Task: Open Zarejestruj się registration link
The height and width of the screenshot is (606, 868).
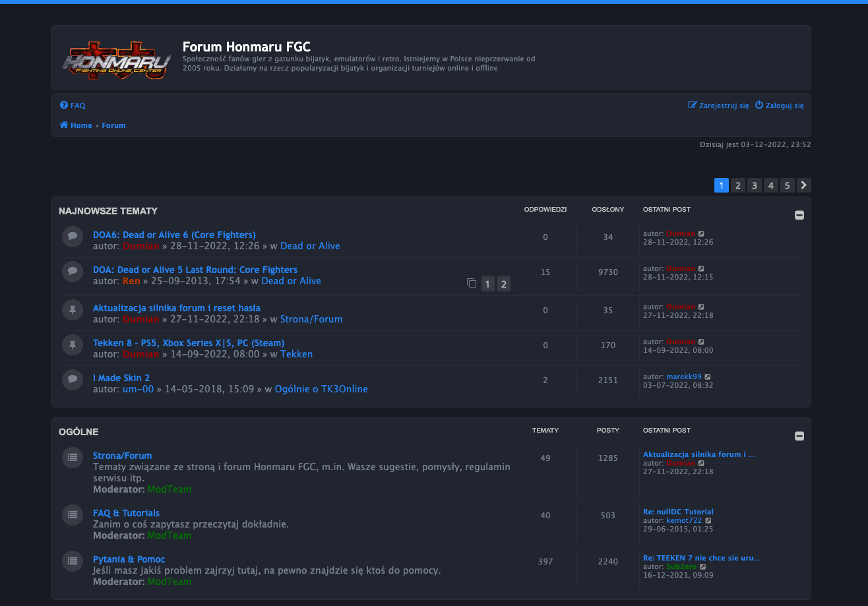Action: point(718,105)
